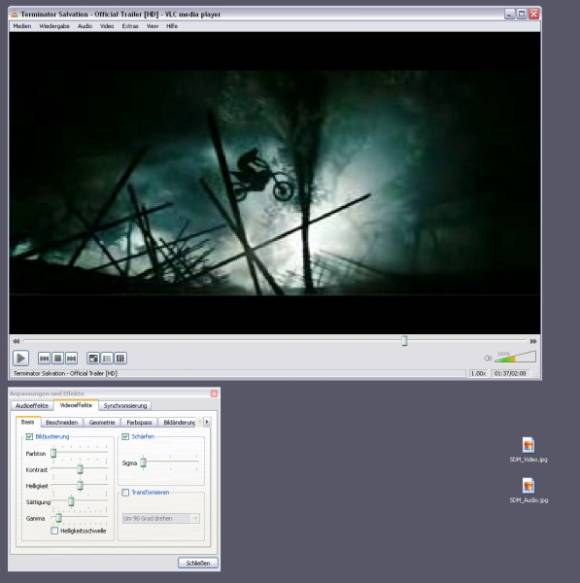This screenshot has height=583, width=580.
Task: Click the Farbton slider handle
Action: [x=54, y=453]
